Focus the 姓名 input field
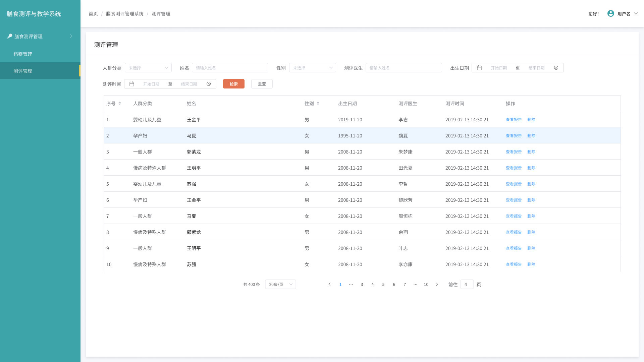This screenshot has width=644, height=362. (230, 68)
